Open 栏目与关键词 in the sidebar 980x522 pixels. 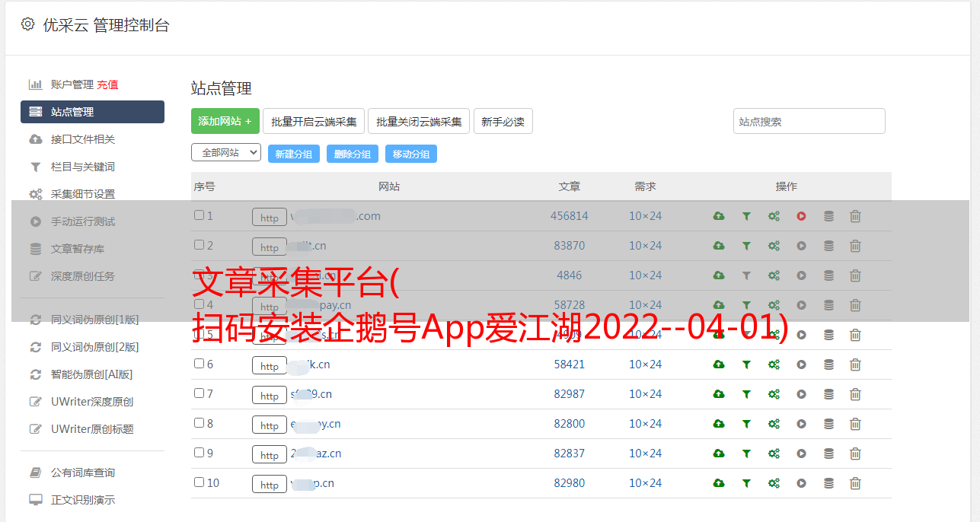[x=83, y=167]
